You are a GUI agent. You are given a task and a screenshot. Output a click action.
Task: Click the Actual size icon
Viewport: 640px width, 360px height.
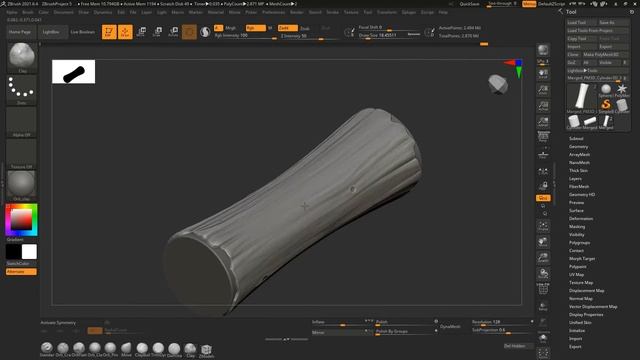[543, 106]
